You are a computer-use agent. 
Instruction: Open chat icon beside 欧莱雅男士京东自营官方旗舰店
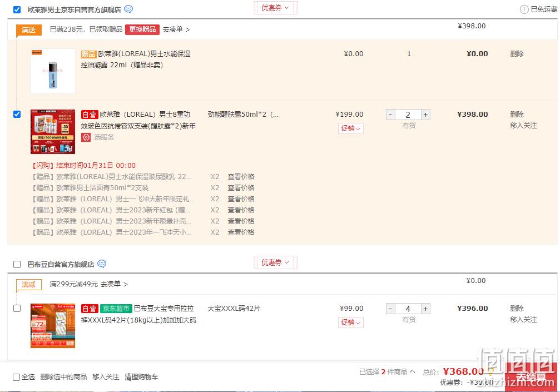pyautogui.click(x=128, y=9)
